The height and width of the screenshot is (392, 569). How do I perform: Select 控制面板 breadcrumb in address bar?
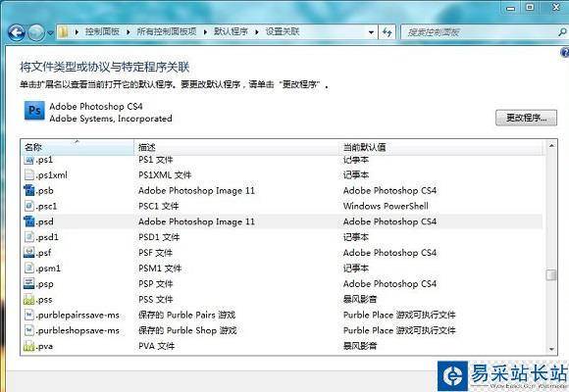102,31
